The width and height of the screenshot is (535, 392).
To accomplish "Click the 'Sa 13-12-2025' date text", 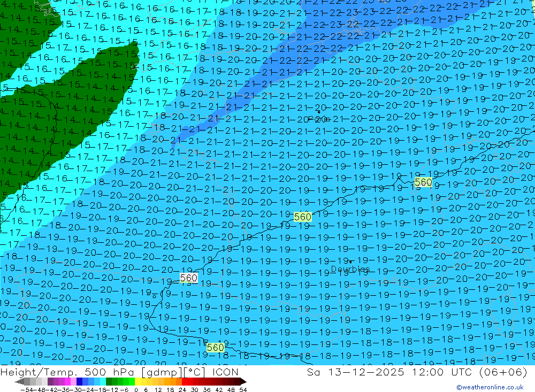I will click(x=356, y=372).
